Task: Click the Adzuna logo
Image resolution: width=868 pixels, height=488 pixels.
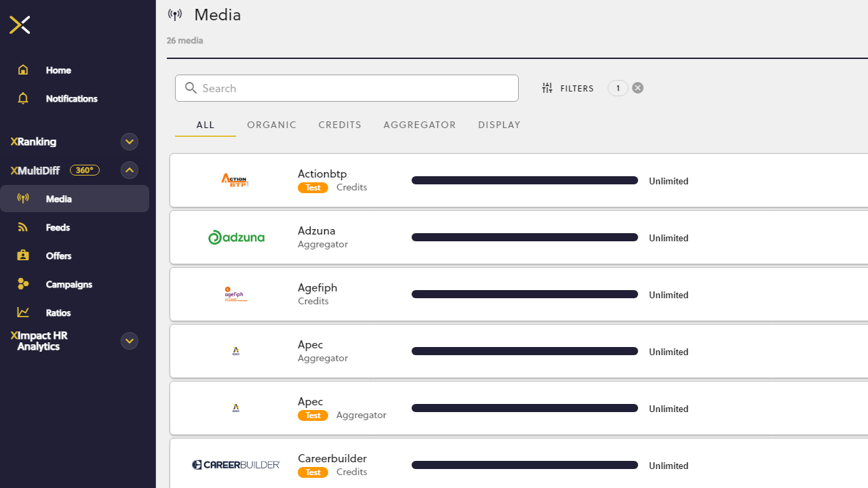Action: [236, 237]
